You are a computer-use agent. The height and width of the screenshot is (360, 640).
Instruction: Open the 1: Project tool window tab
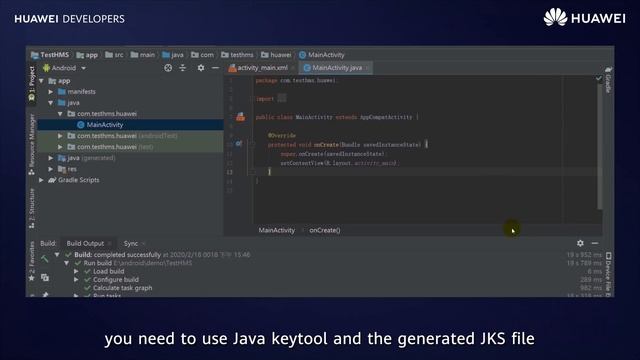(31, 84)
